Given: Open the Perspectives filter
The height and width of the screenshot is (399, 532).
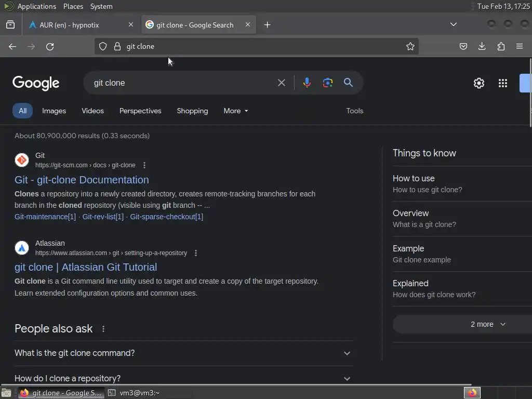Looking at the screenshot, I should click(140, 111).
